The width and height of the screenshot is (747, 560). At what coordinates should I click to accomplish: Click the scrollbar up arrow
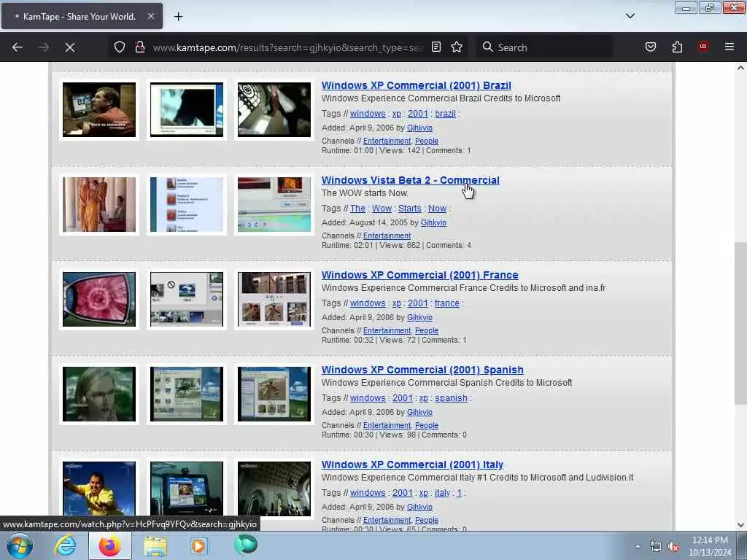(x=740, y=68)
